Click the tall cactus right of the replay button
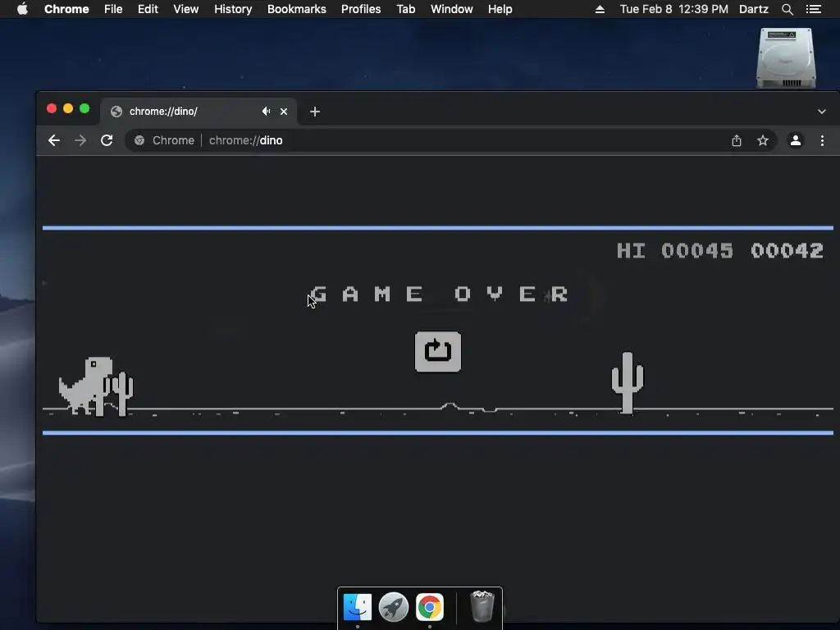This screenshot has height=630, width=840. (x=628, y=382)
